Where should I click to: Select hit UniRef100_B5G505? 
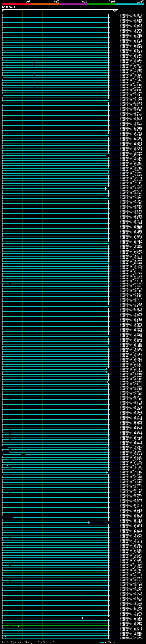pyautogui.click(x=131, y=261)
